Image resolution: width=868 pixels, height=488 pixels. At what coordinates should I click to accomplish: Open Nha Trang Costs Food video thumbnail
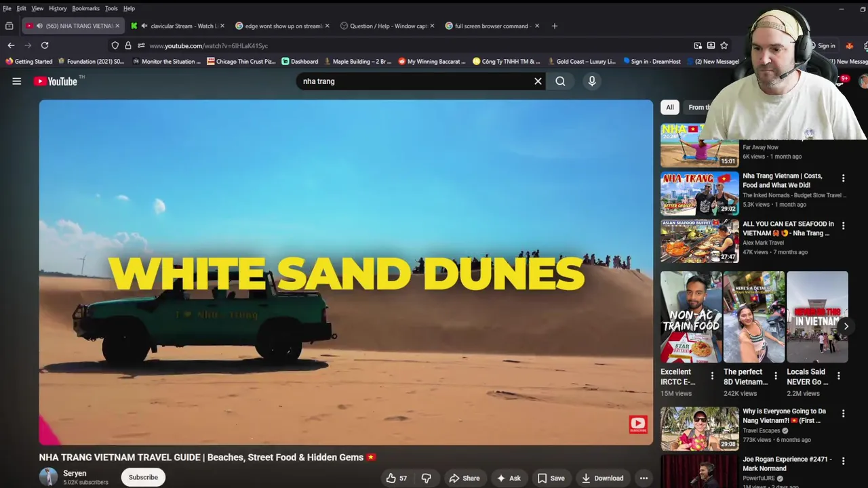(x=700, y=193)
